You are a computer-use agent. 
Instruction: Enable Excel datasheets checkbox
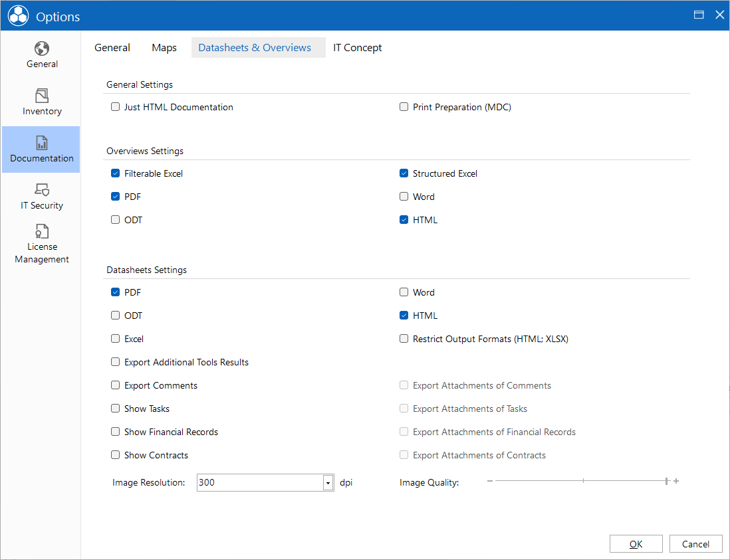(116, 339)
